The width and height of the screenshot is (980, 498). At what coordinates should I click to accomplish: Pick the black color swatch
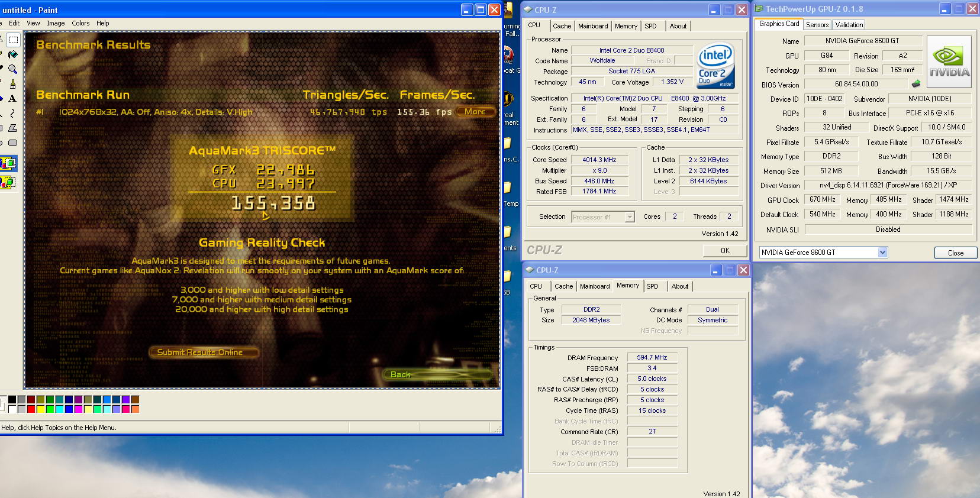[12, 400]
